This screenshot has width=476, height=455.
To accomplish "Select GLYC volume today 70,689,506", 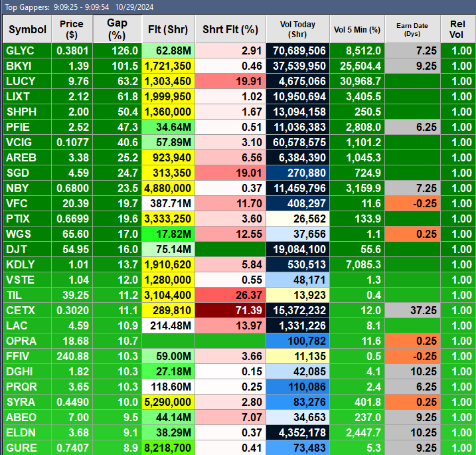I will click(x=298, y=50).
